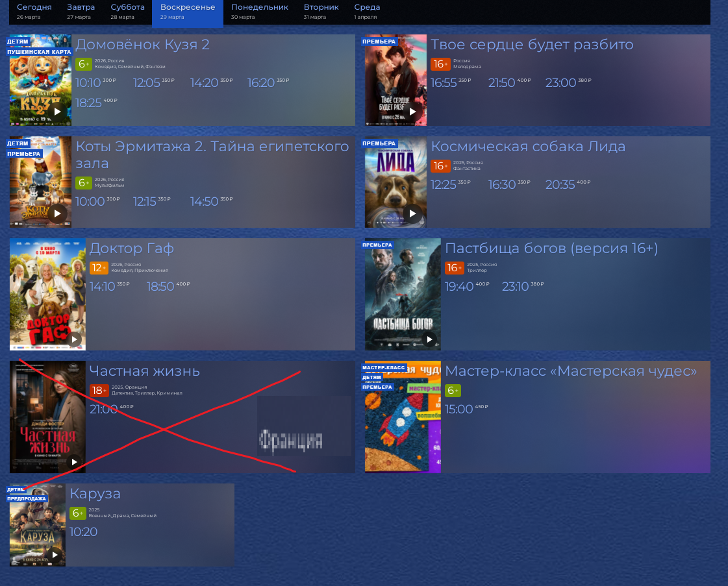
Task: Click the ПУШКИНСКАЯ КАРТА badge
Action: click(x=39, y=52)
